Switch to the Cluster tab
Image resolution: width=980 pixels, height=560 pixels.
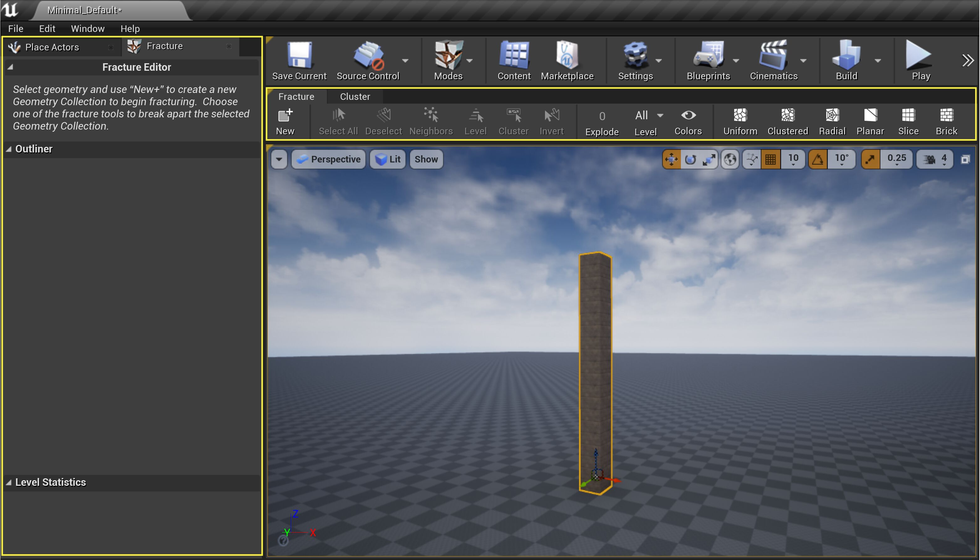click(x=355, y=96)
